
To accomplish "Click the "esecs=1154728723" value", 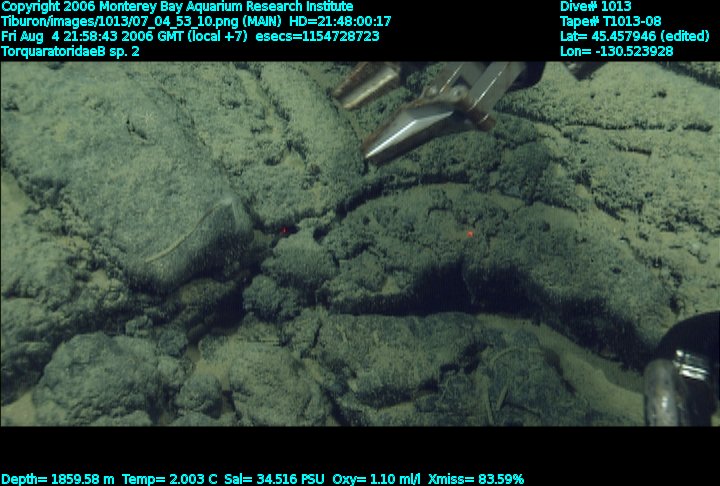I will coord(317,37).
